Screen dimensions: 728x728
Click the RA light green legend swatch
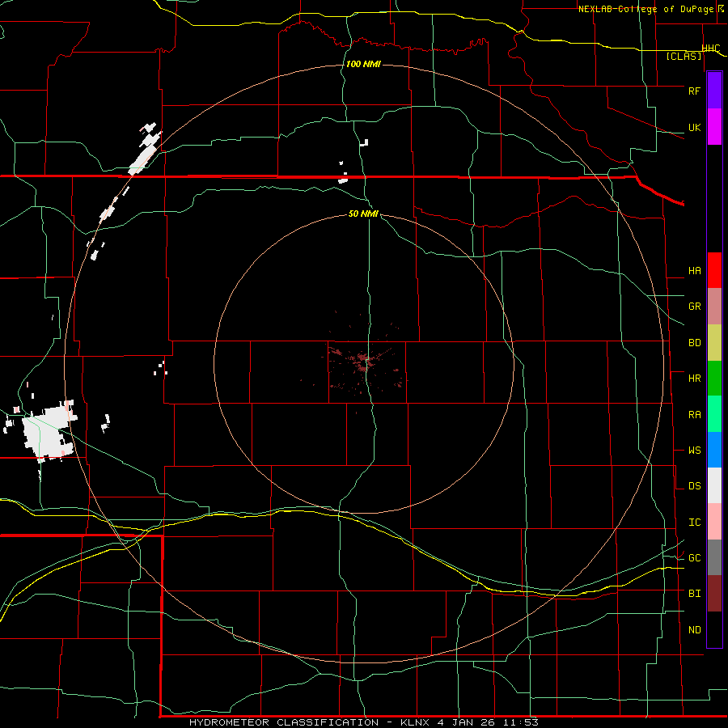click(x=714, y=414)
